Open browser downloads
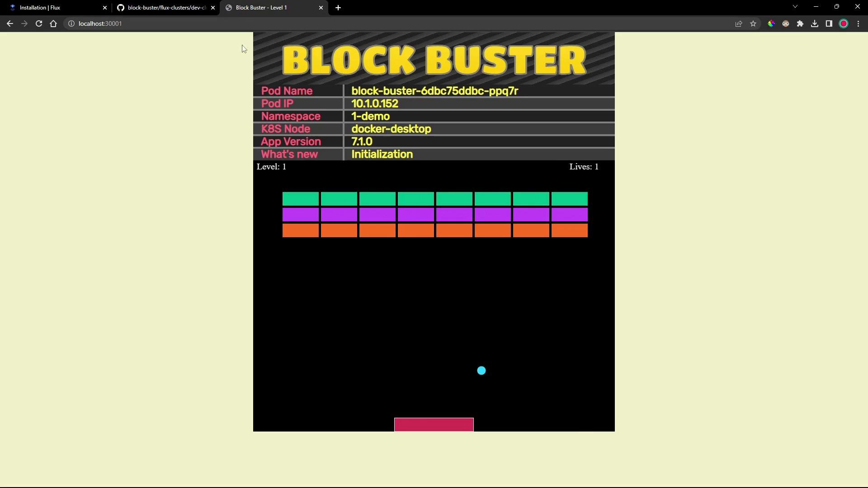868x488 pixels. click(x=815, y=23)
